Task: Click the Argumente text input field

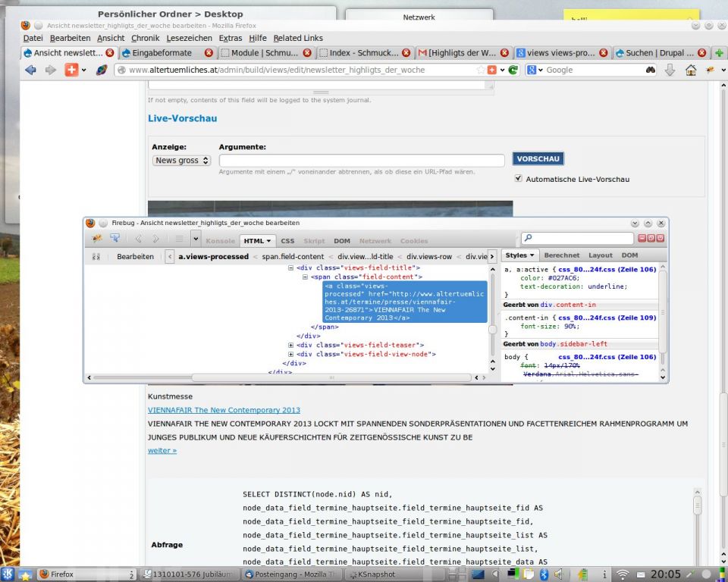Action: (x=362, y=161)
